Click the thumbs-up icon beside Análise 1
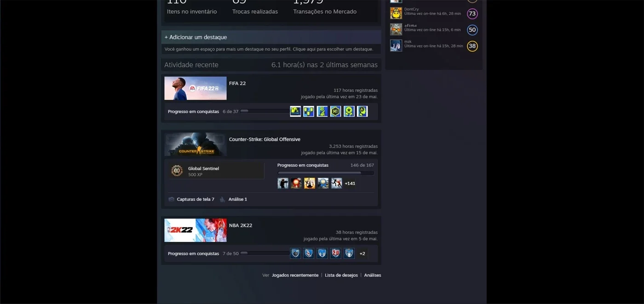The height and width of the screenshot is (304, 644). (x=223, y=199)
